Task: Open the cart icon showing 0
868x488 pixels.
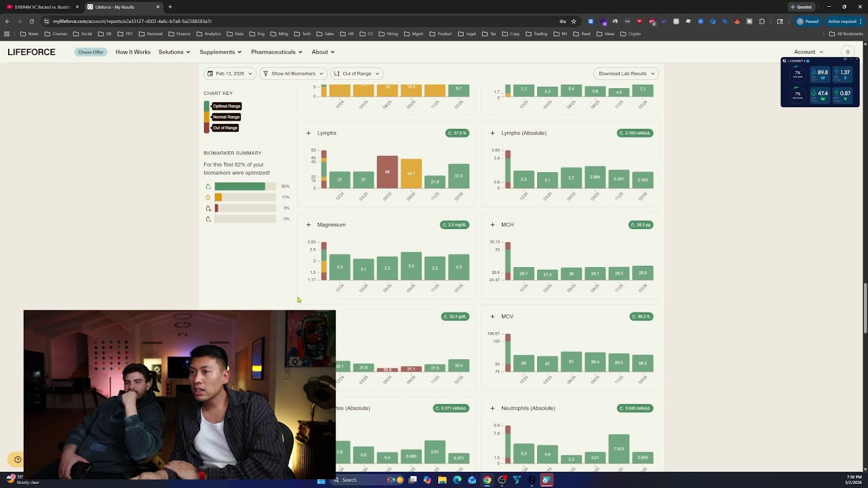Action: [x=847, y=52]
